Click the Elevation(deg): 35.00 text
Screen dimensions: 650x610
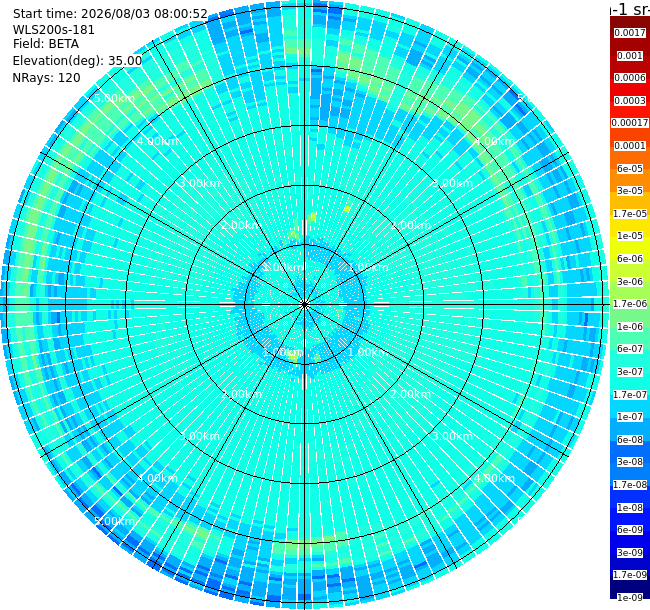pyautogui.click(x=78, y=61)
